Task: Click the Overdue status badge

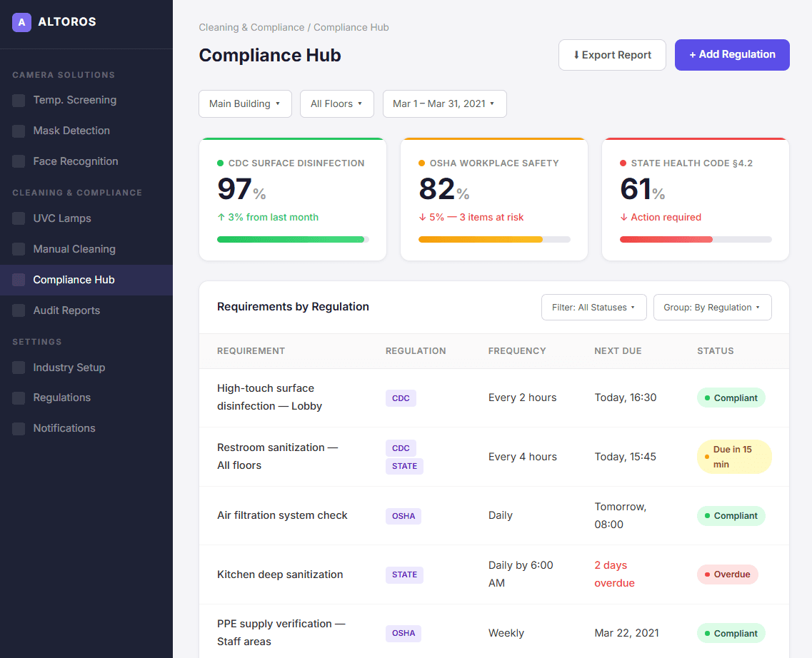Action: click(728, 575)
